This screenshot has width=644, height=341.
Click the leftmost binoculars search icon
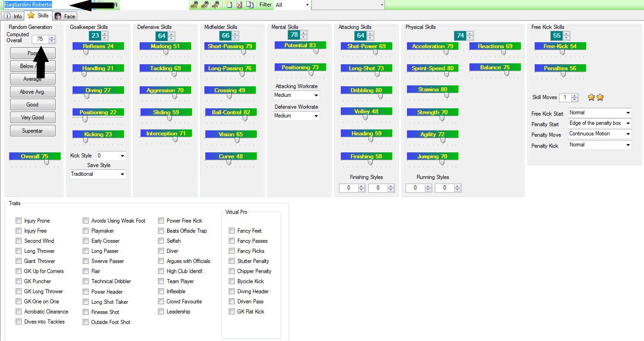click(x=194, y=5)
